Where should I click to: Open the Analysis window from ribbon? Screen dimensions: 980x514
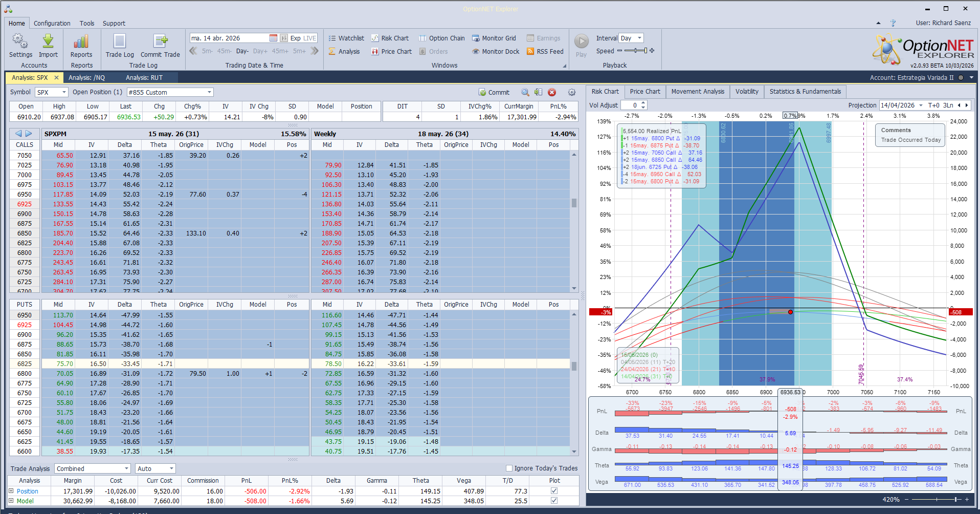click(x=344, y=51)
